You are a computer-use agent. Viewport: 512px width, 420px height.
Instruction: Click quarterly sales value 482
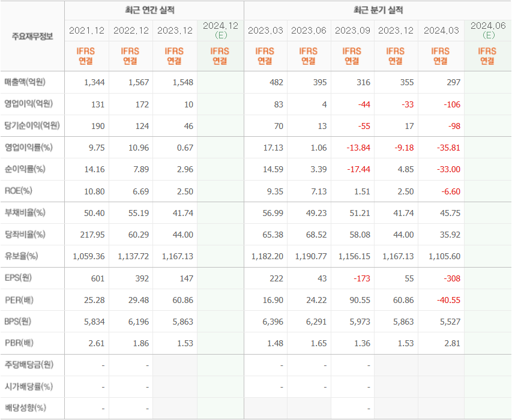(276, 82)
